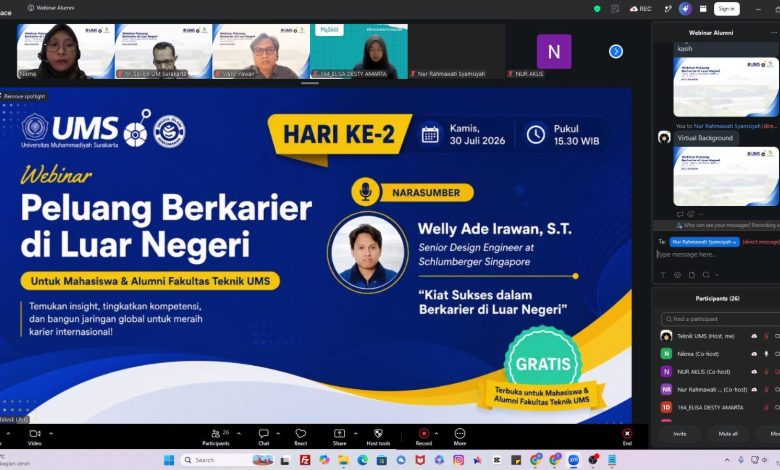Open Microsoft Store from taskbar

(382, 460)
